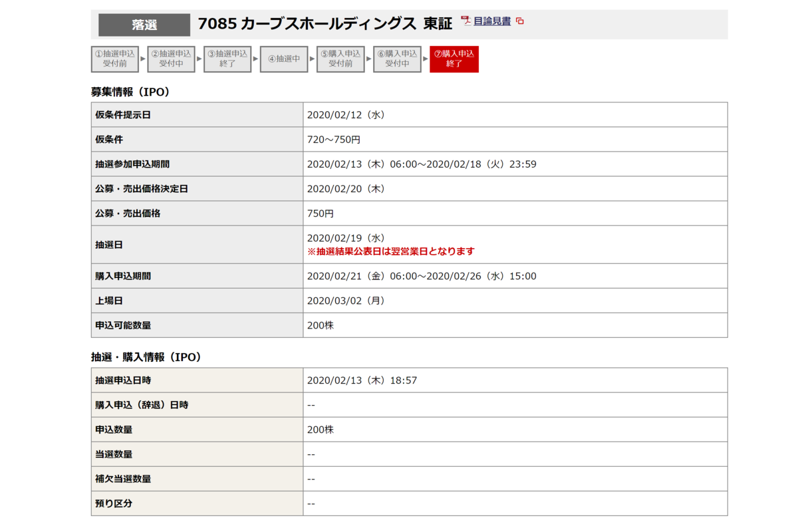Screen dimensions: 798x532
Task: Click the PDF icon beside 目論見書
Action: click(465, 21)
